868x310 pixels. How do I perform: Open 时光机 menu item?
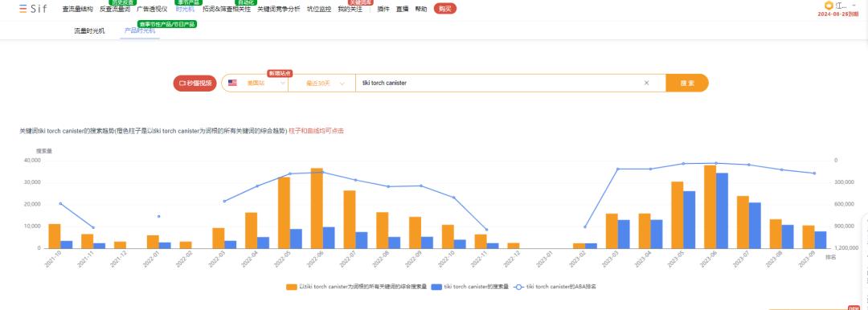coord(185,10)
